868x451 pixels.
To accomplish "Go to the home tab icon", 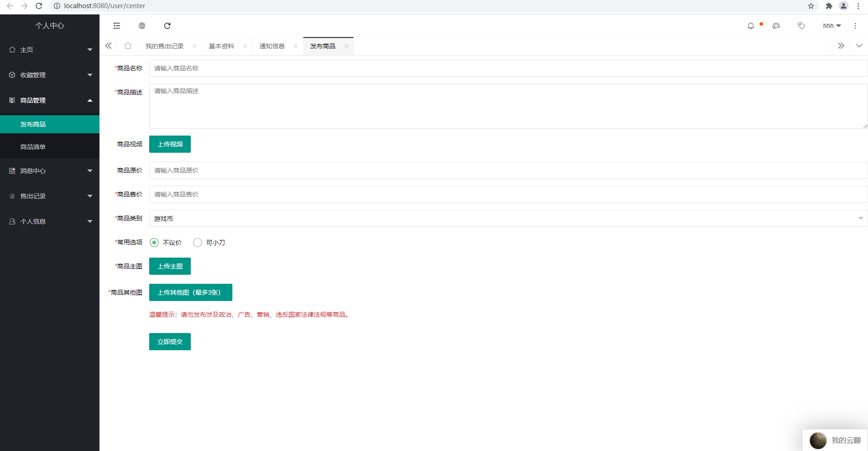I will tap(128, 46).
